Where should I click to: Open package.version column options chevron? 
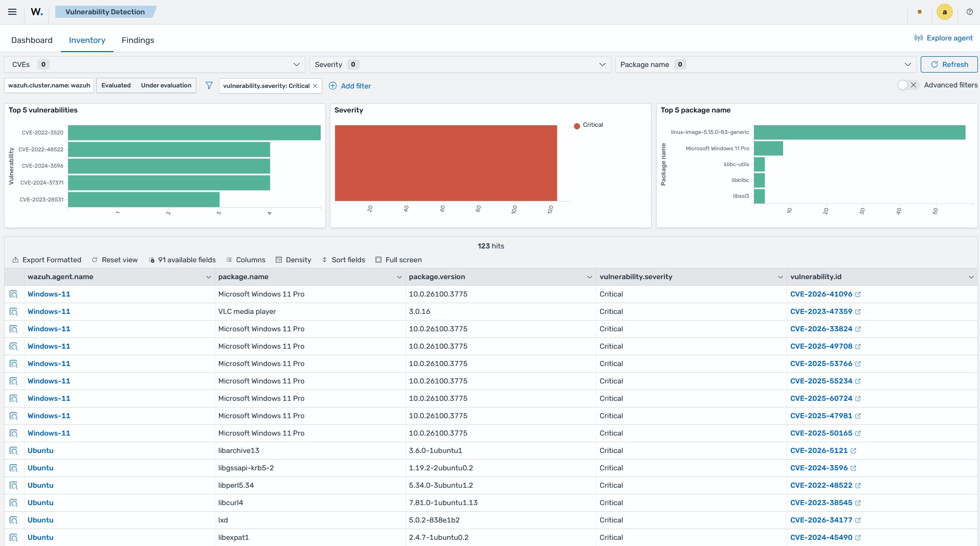[x=589, y=277]
